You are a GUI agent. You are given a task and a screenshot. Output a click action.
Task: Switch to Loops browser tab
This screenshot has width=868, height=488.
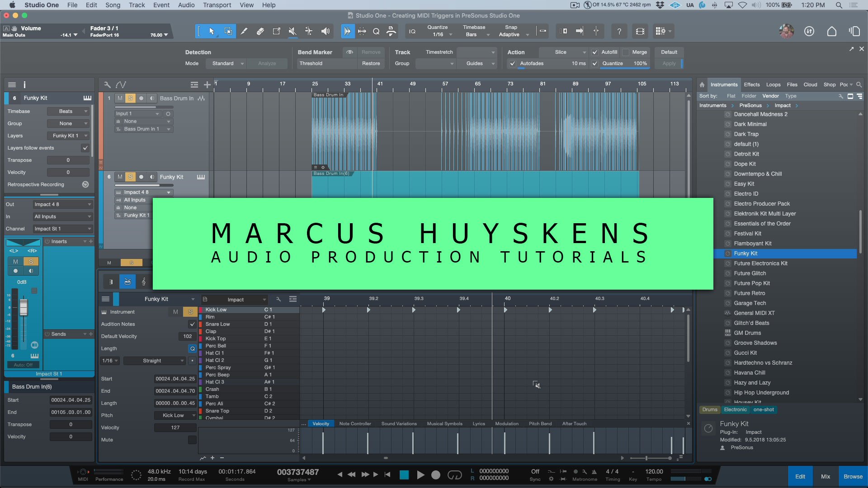tap(773, 84)
